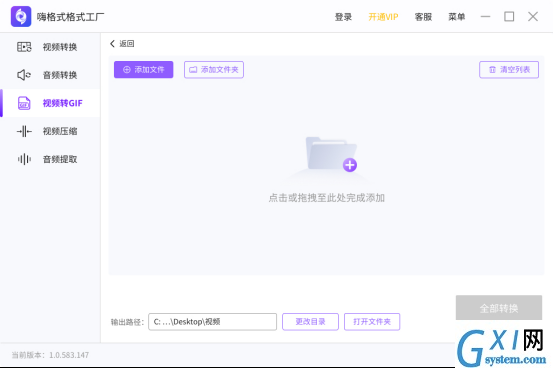
Task: Click the version text 1.0.583.147
Action: click(x=69, y=355)
